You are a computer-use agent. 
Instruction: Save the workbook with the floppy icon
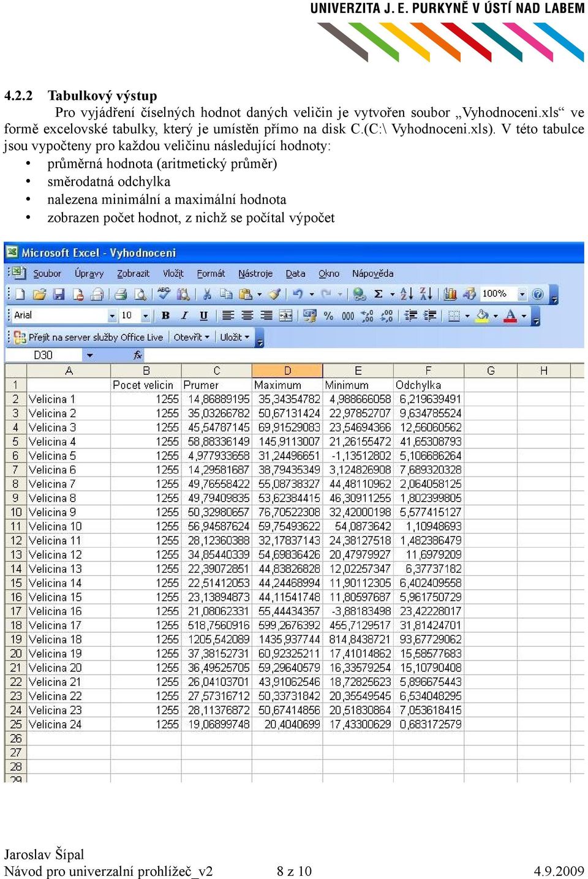(x=59, y=295)
